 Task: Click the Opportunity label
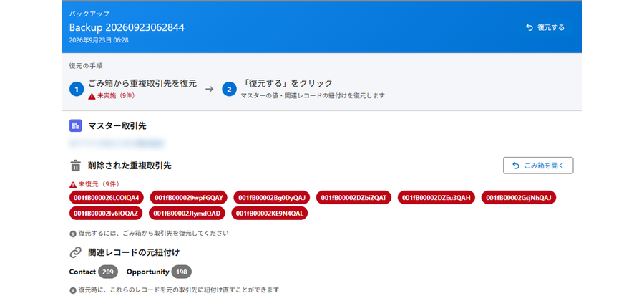(x=148, y=272)
